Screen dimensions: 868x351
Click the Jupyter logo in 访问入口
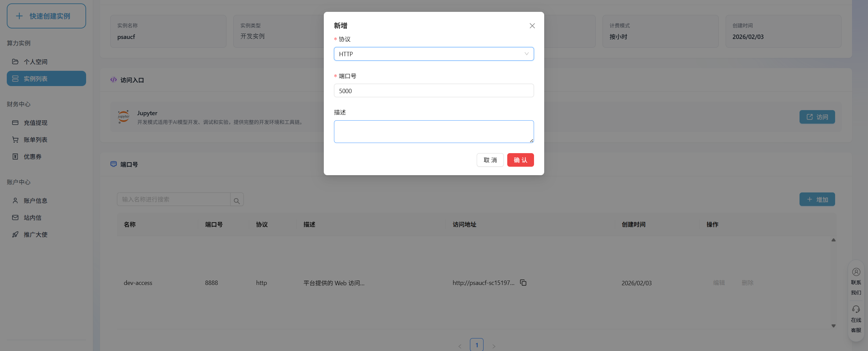click(x=123, y=117)
